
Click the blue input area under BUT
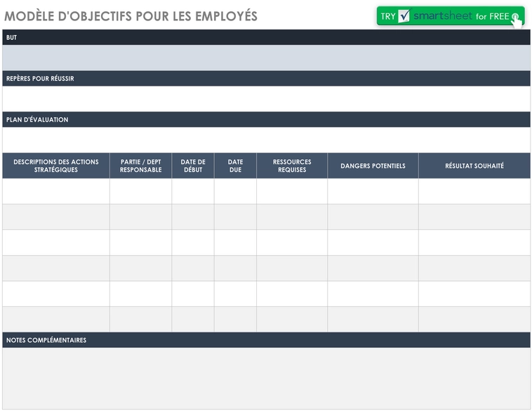click(x=266, y=58)
